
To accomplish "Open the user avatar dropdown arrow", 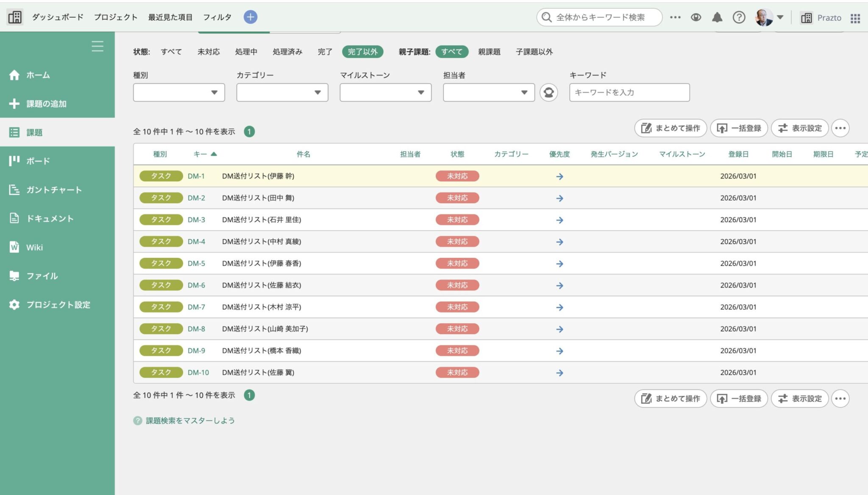I will click(x=781, y=17).
